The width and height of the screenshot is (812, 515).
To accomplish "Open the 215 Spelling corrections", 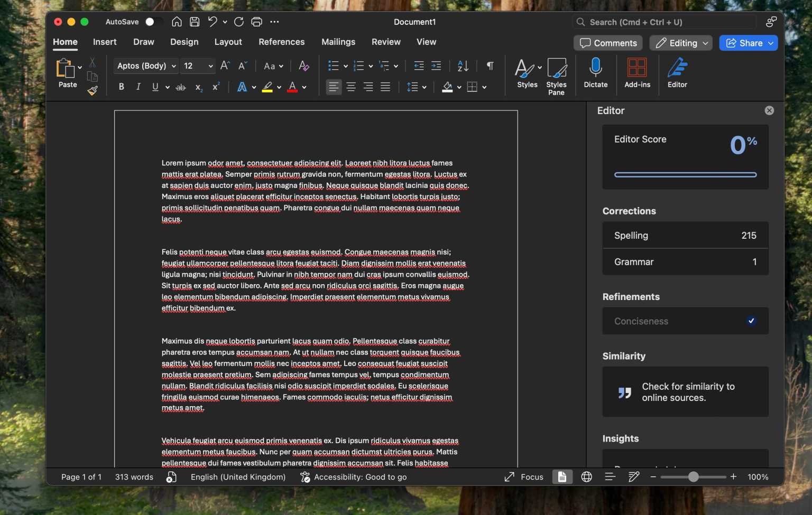I will point(685,235).
